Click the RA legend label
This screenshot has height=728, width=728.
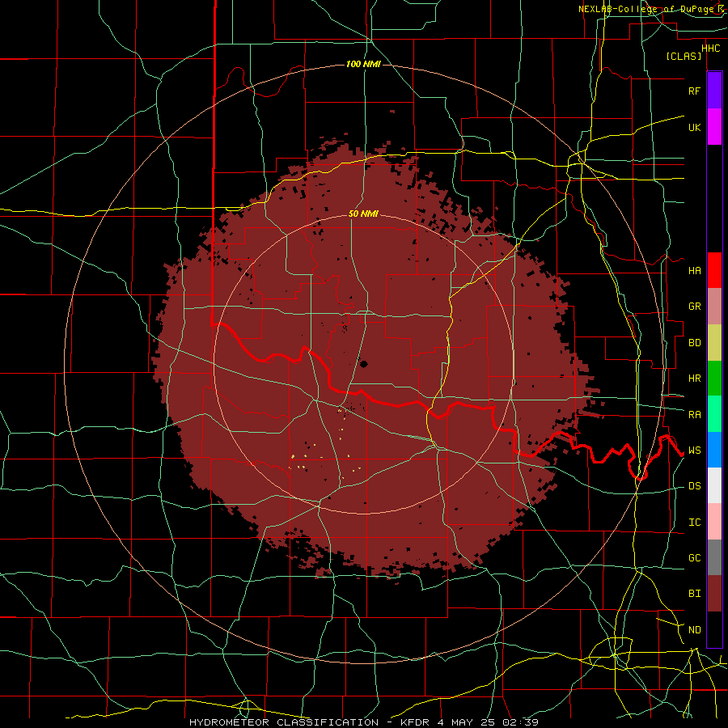694,415
